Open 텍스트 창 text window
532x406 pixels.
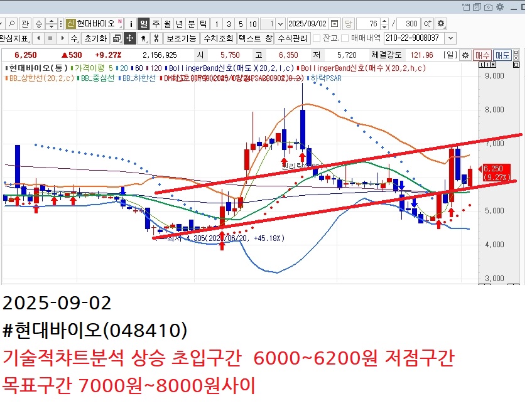coord(256,38)
